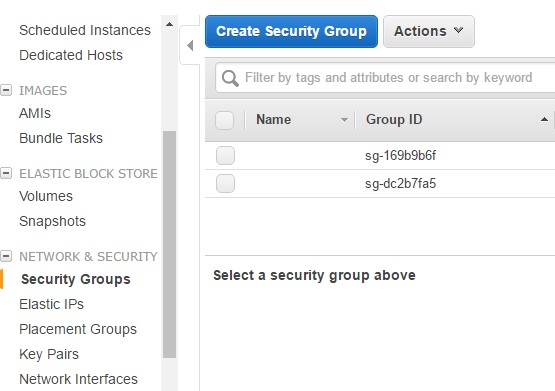Select the sg-169b9b6f group ID text
Viewport: 555px width, 391px height.
tap(400, 155)
